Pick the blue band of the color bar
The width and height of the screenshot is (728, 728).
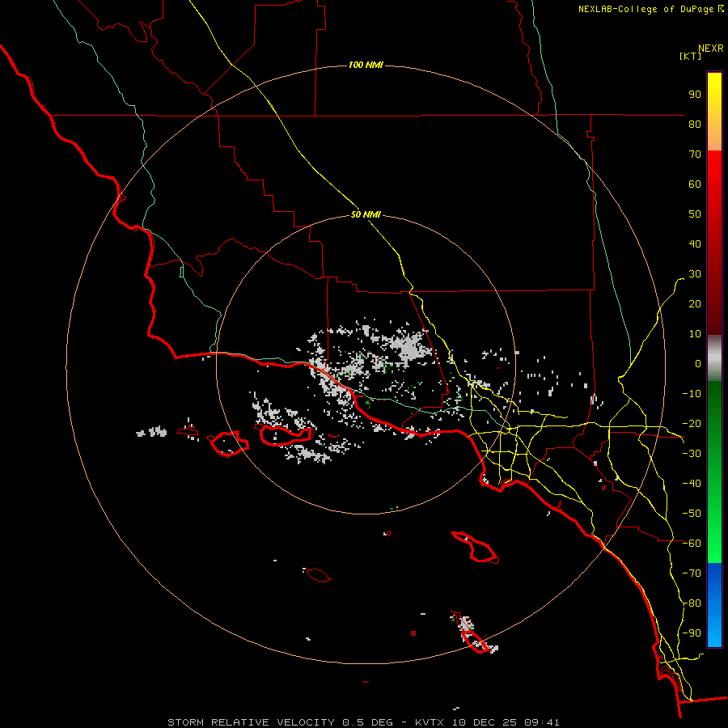[714, 604]
